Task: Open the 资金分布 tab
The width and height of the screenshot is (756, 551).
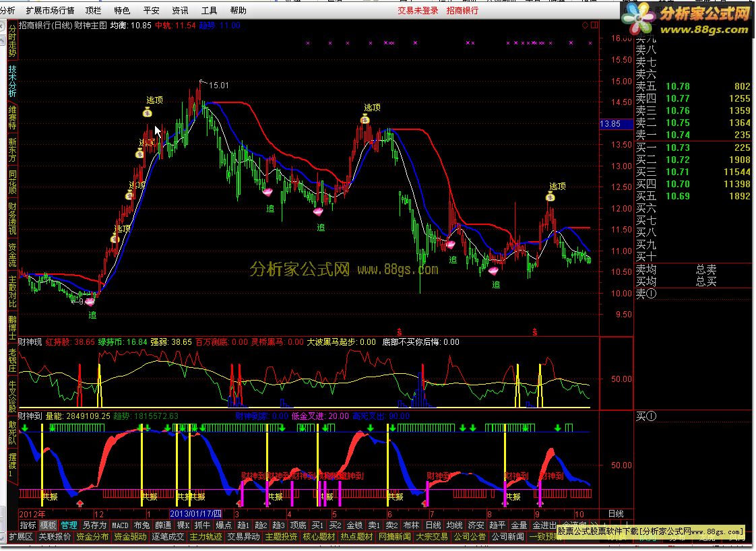Action: pyautogui.click(x=92, y=537)
